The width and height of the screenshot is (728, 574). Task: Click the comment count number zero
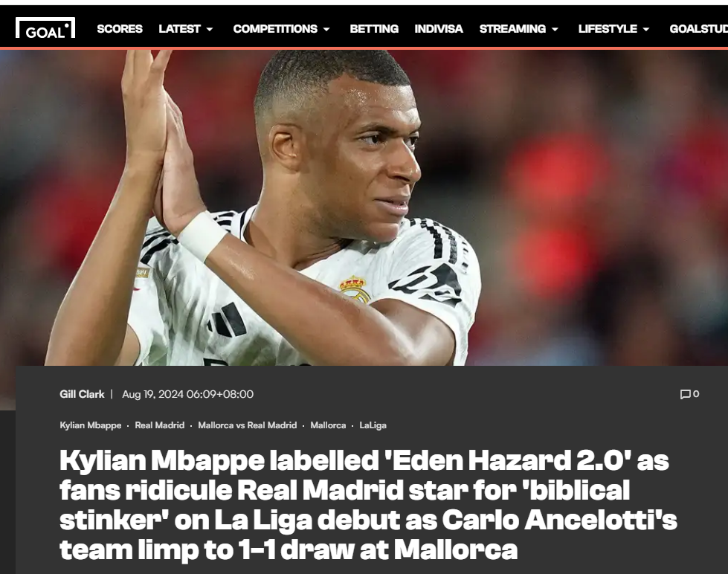point(696,394)
